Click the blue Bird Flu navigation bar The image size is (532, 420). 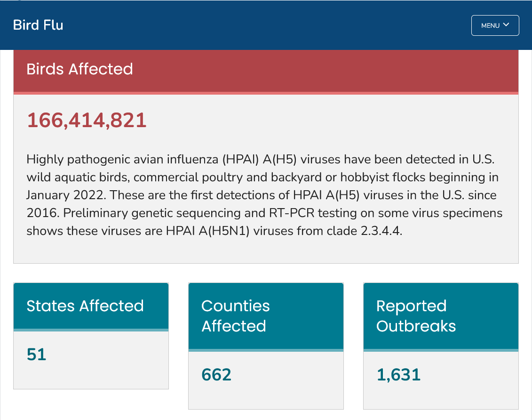point(266,25)
